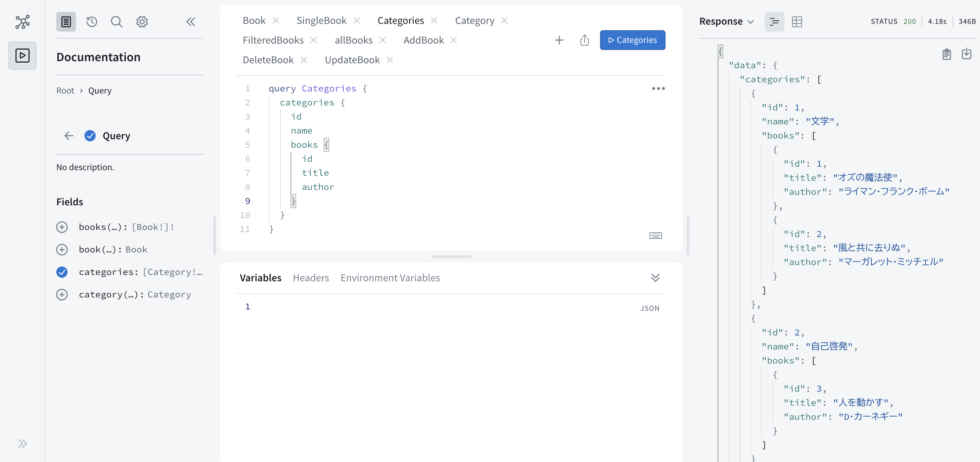The height and width of the screenshot is (462, 980).
Task: Close the Category tab
Action: [504, 20]
